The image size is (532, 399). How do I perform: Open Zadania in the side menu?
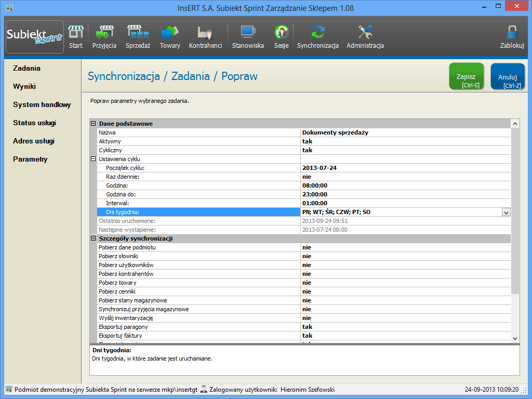27,68
